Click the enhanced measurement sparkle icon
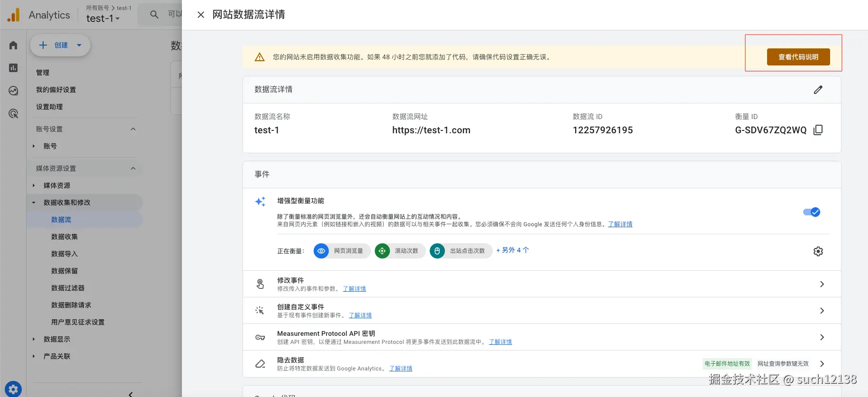The width and height of the screenshot is (868, 397). pos(260,202)
